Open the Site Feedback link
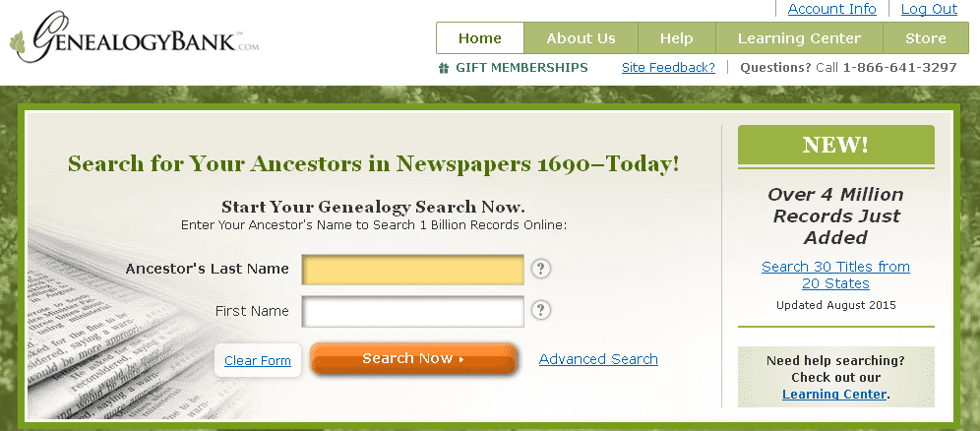The image size is (980, 431). [668, 68]
